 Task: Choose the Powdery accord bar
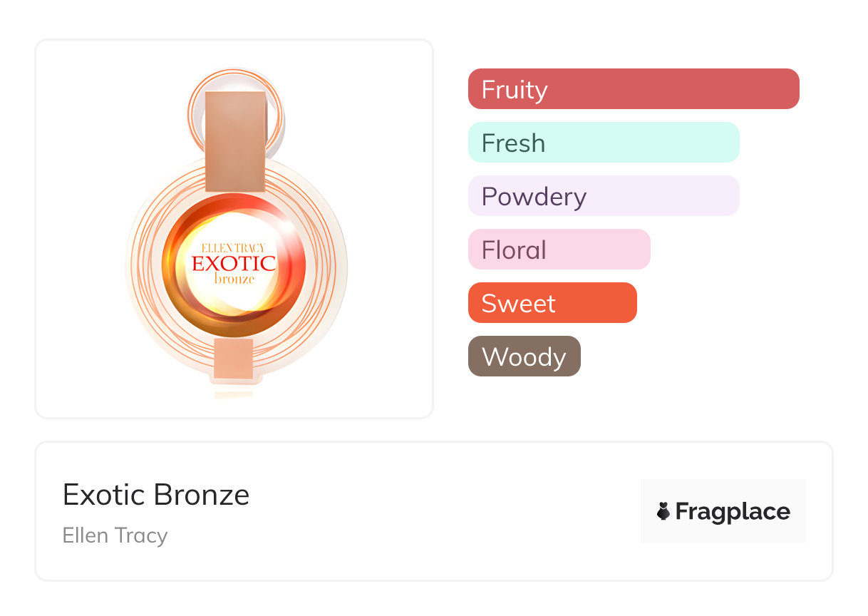coord(603,196)
